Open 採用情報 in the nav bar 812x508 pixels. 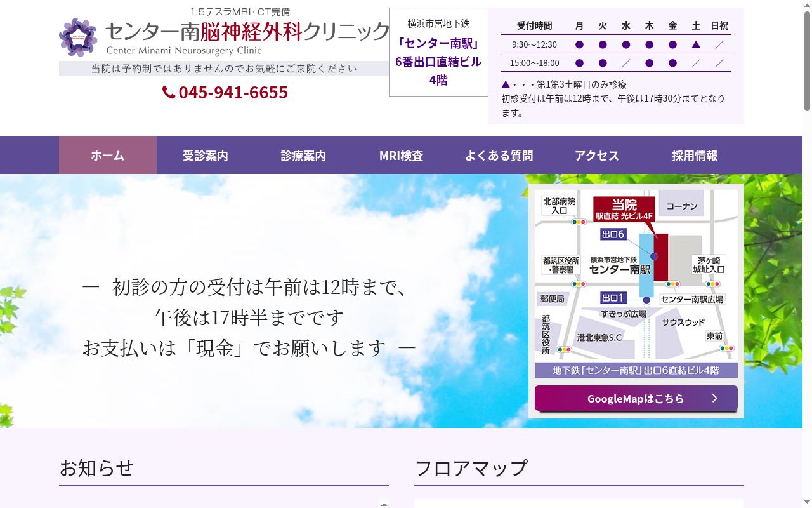(x=695, y=155)
